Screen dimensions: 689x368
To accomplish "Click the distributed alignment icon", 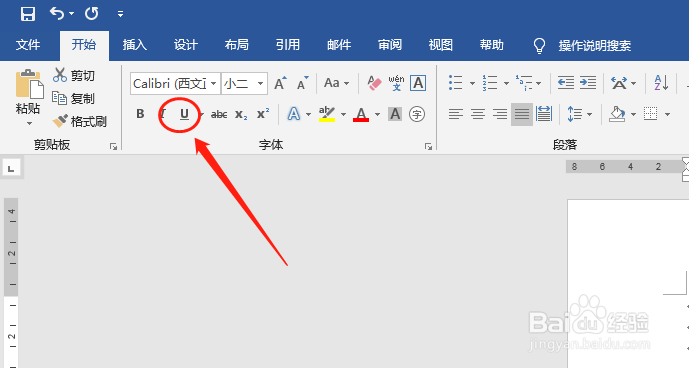I will coord(544,115).
